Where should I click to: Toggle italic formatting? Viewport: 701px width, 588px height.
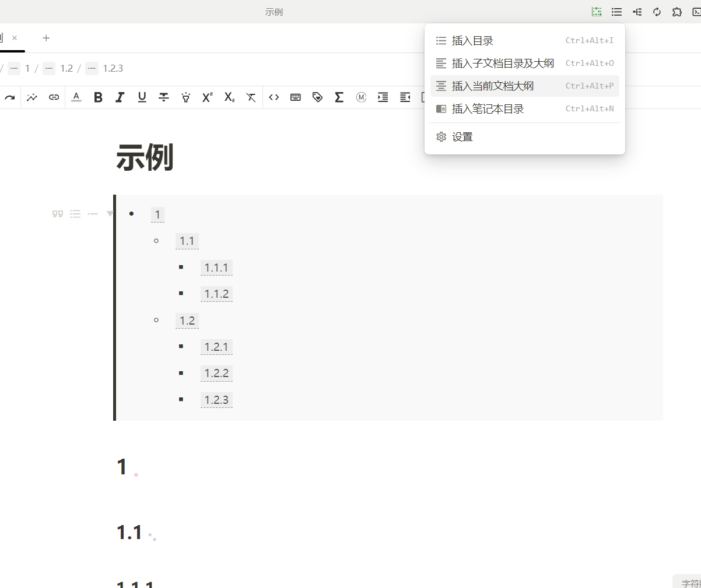coord(120,97)
